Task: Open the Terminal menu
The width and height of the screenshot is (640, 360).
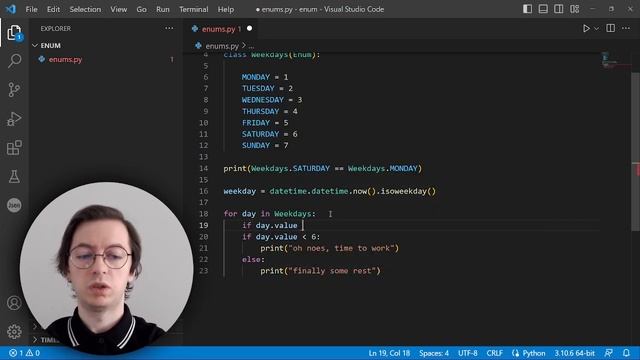Action: [193, 9]
